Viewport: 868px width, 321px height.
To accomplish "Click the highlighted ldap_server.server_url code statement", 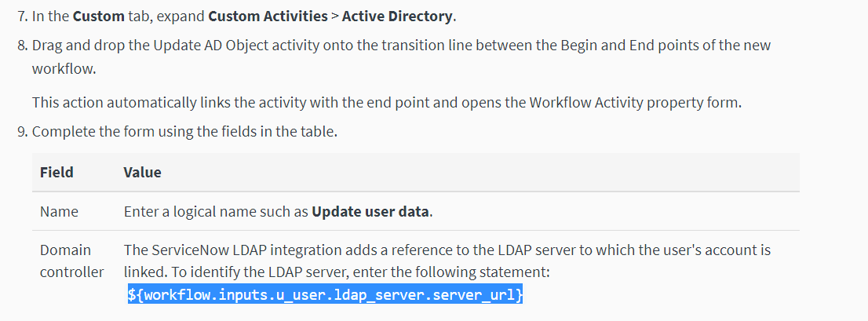I will 326,294.
